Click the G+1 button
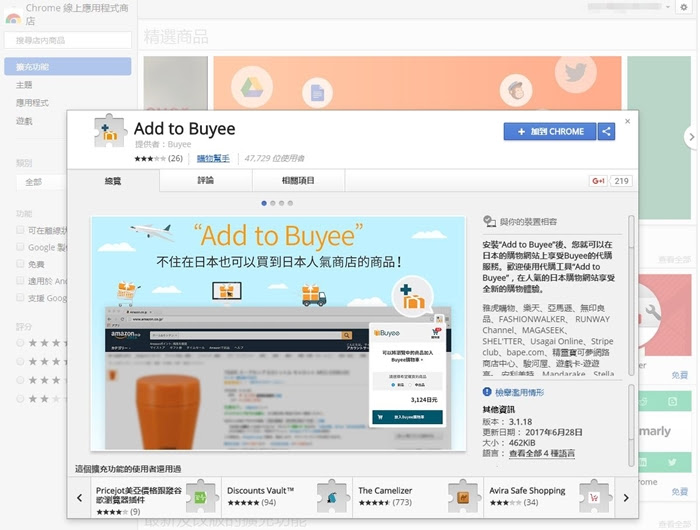 tap(598, 181)
